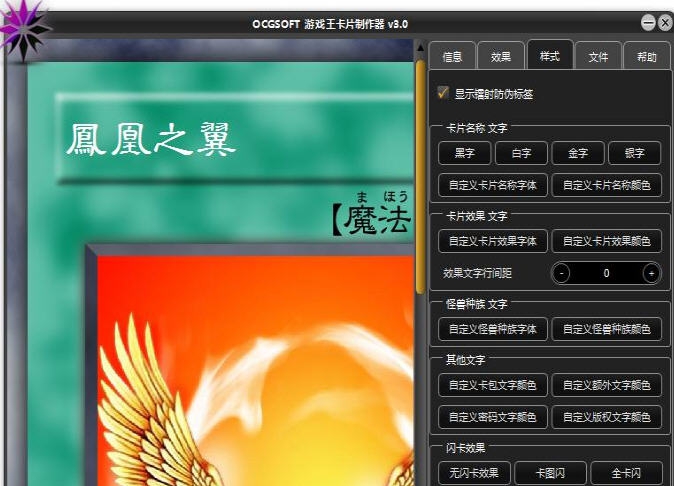Click 自定义额外文字颜色 button

[x=607, y=385]
